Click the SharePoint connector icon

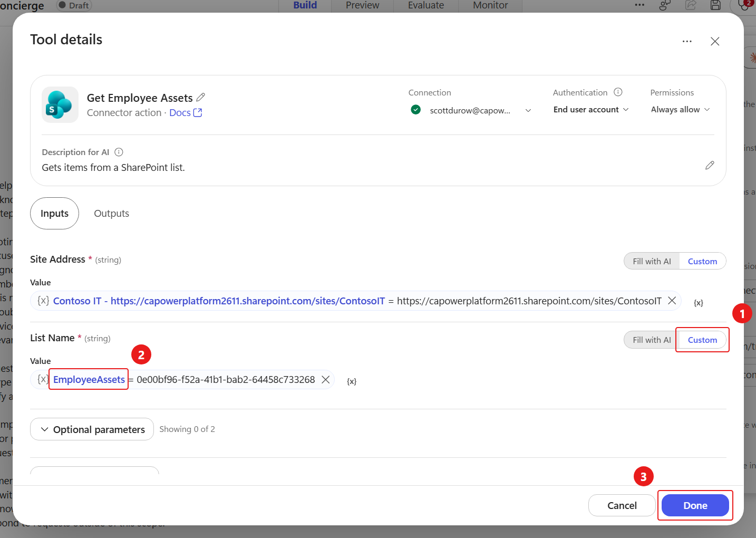[60, 104]
